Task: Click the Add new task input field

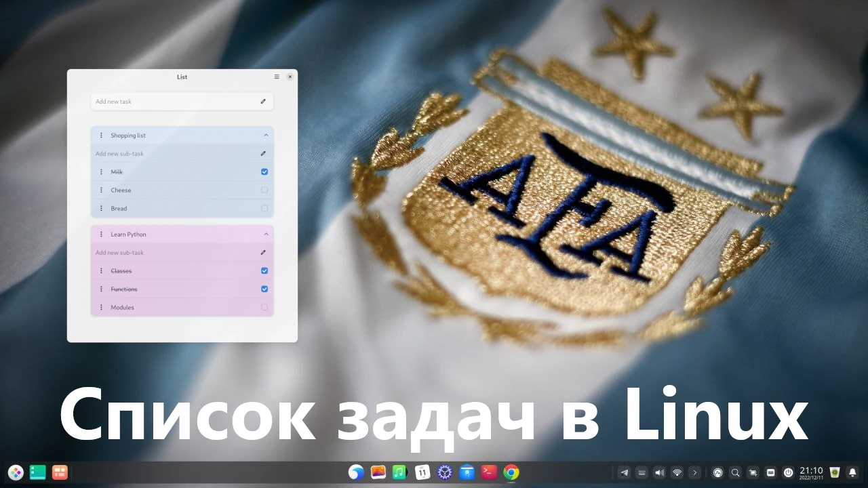Action: click(182, 101)
